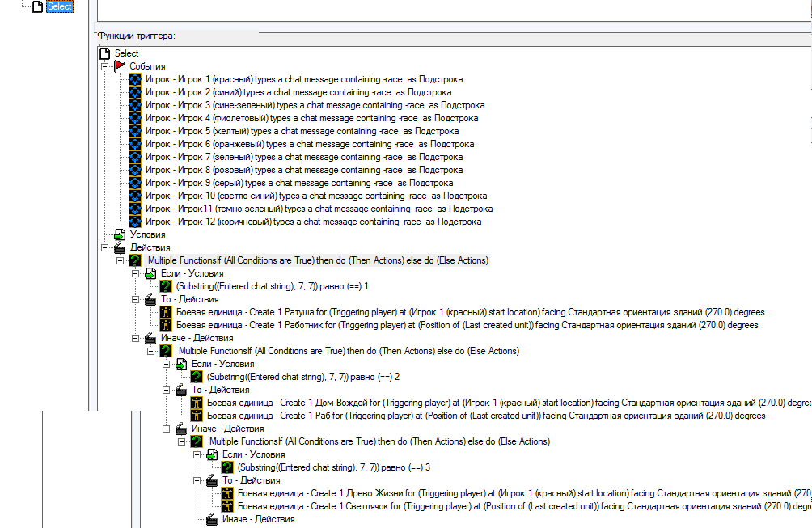Collapse the События events node

coord(104,66)
